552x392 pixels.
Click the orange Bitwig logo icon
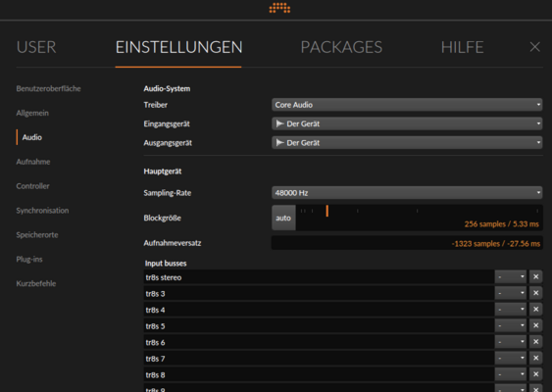(x=279, y=8)
